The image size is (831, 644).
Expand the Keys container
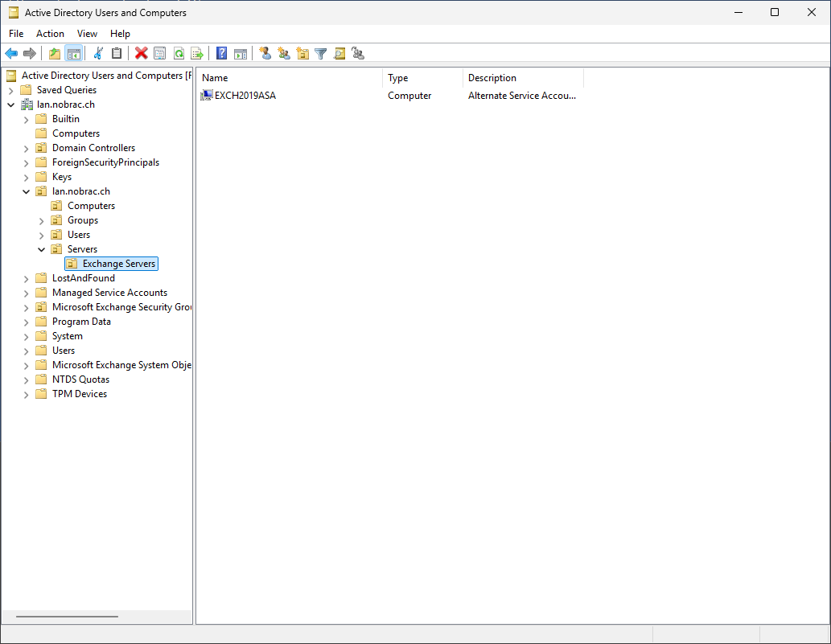point(26,178)
